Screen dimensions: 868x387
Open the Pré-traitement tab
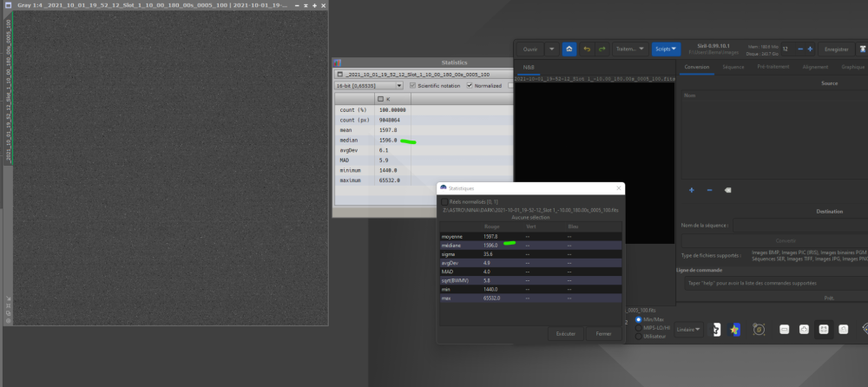tap(772, 66)
